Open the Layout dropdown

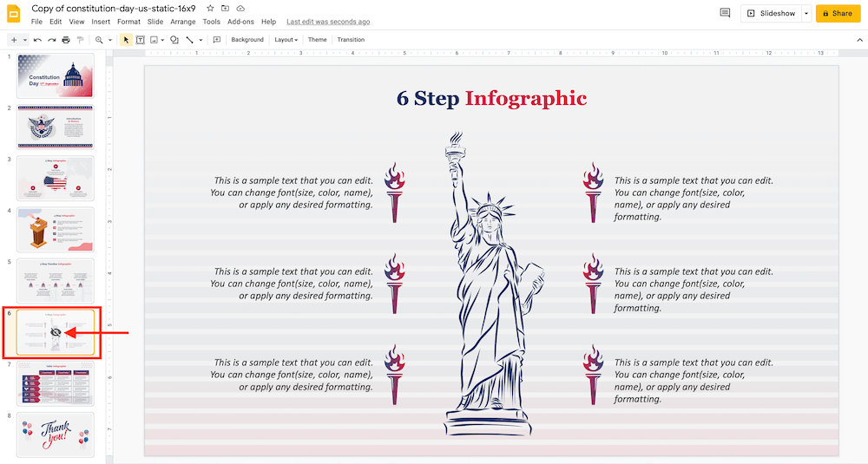tap(286, 40)
